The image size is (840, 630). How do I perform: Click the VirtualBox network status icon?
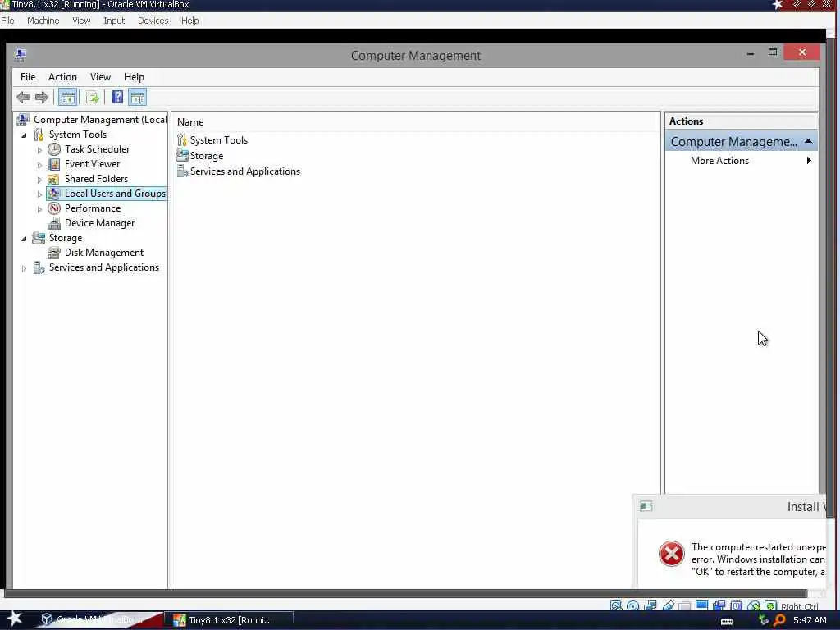pyautogui.click(x=651, y=606)
